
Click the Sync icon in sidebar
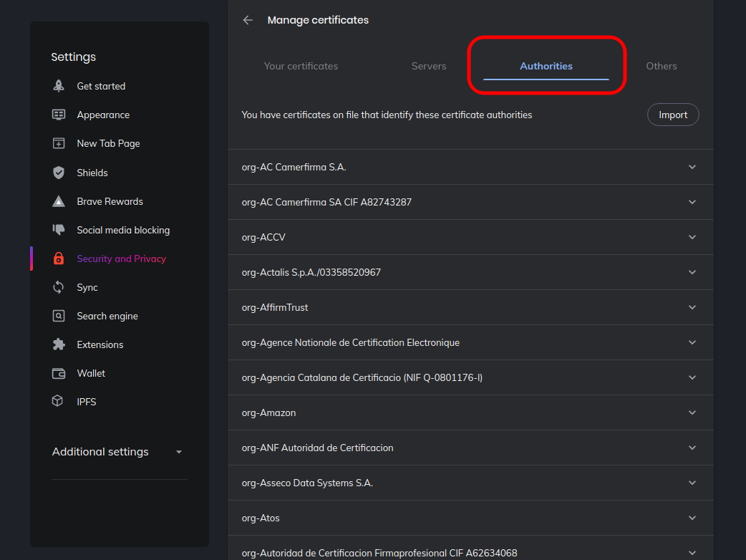pos(59,287)
